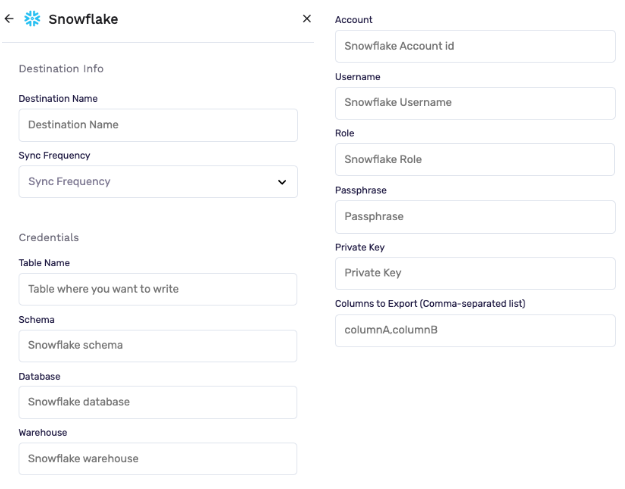
Task: Click the Schema label
Action: (x=36, y=320)
